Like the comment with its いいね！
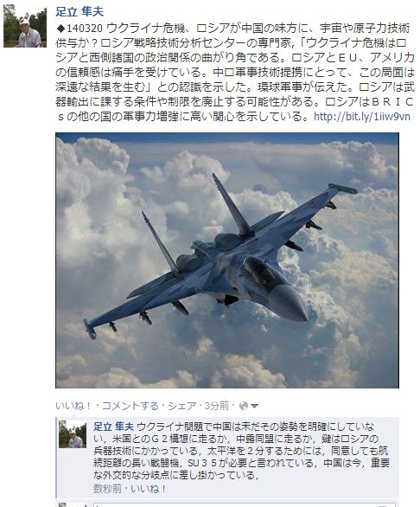 [x=149, y=488]
